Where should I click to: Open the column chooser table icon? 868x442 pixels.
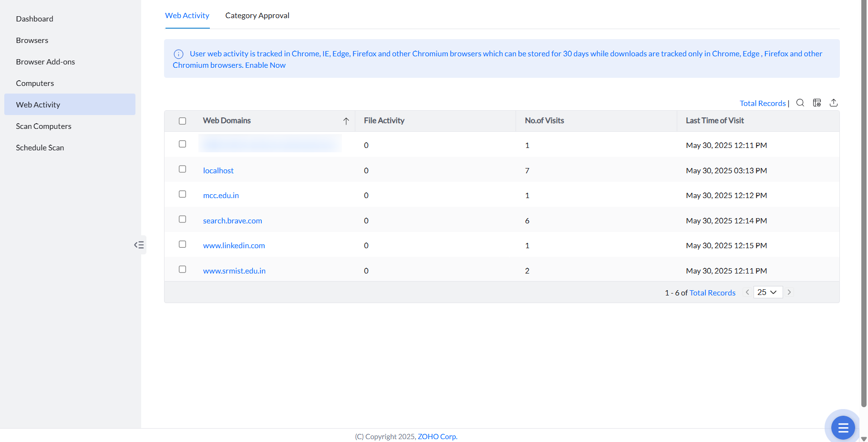[x=817, y=103]
